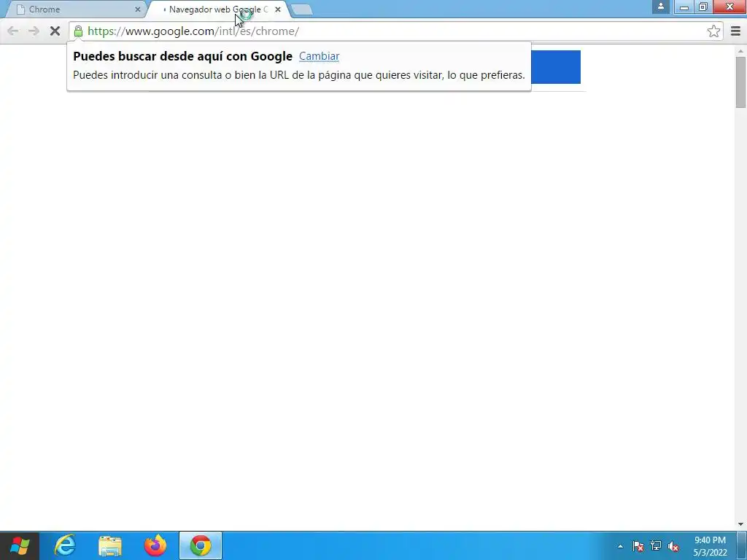This screenshot has width=747, height=560.
Task: Open the Action Center flag icon
Action: 638,546
